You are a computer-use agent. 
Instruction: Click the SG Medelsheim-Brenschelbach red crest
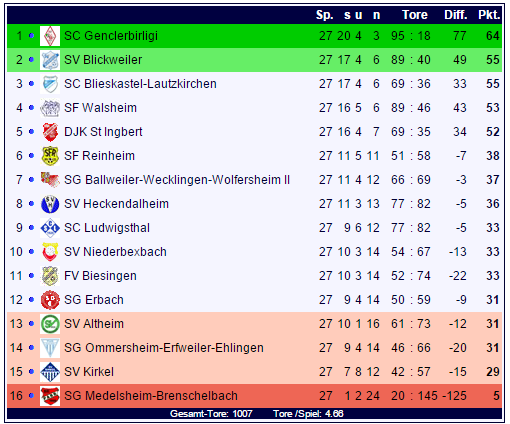(50, 396)
